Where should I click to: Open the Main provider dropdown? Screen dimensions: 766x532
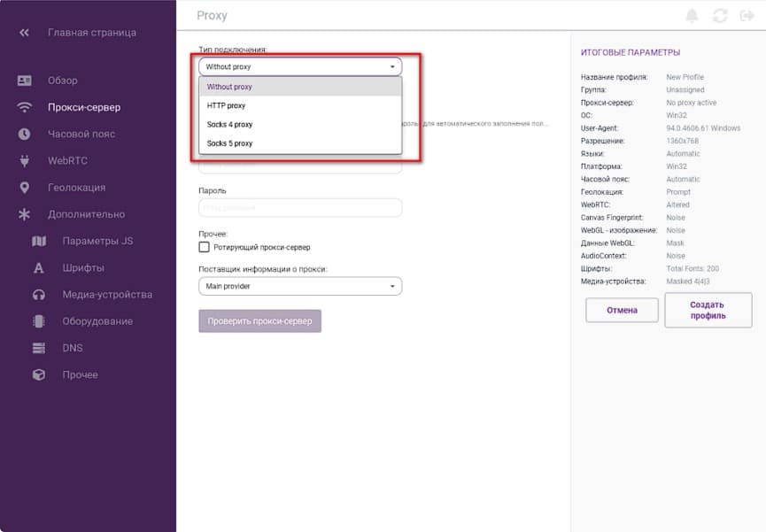tap(299, 287)
